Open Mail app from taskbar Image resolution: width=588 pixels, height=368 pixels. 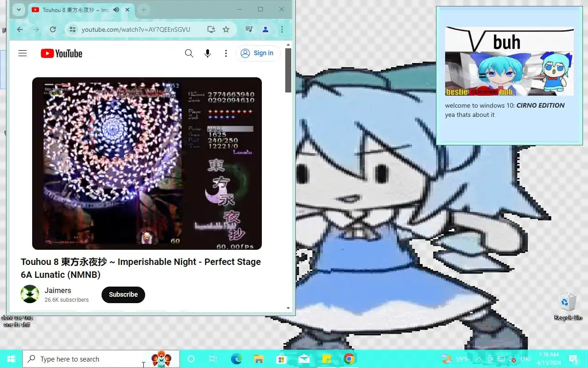pos(304,359)
